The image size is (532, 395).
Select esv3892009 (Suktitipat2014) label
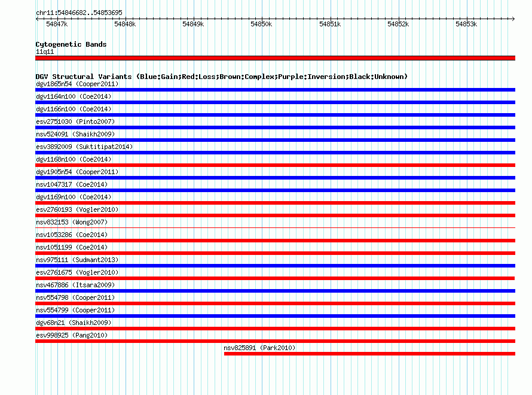[84, 147]
